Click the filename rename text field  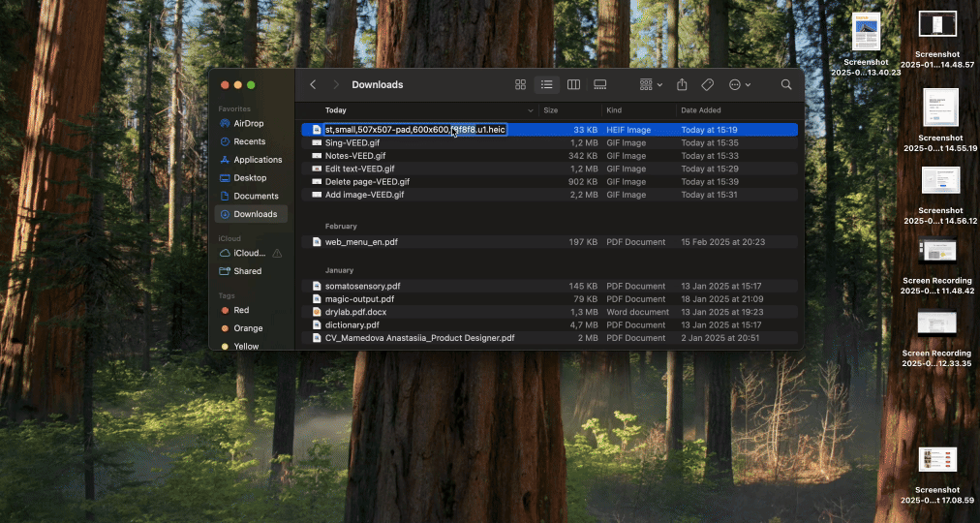pyautogui.click(x=415, y=130)
